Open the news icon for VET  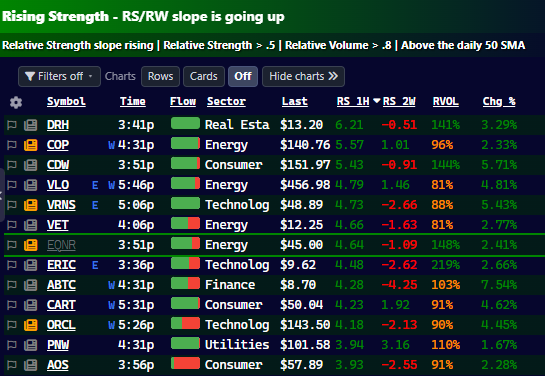[31, 225]
